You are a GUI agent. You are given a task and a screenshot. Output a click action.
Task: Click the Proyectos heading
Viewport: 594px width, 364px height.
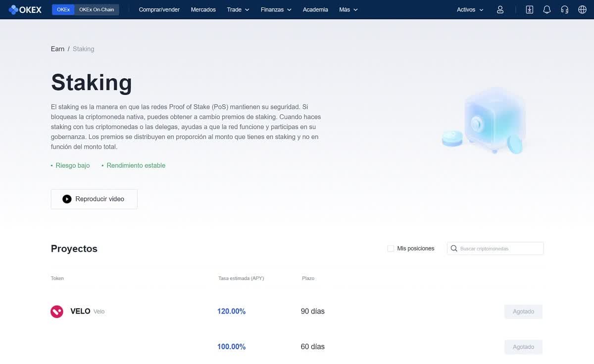click(74, 249)
